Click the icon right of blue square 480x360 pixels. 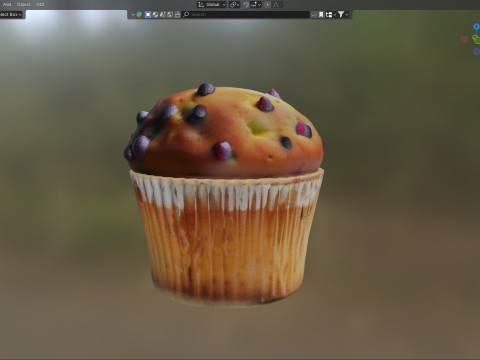[x=155, y=15]
